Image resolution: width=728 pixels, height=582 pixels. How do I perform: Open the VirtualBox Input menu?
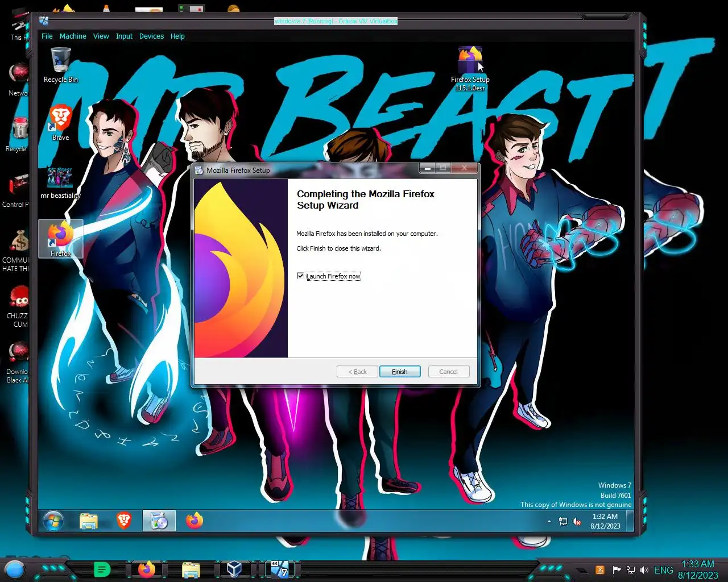[x=124, y=36]
